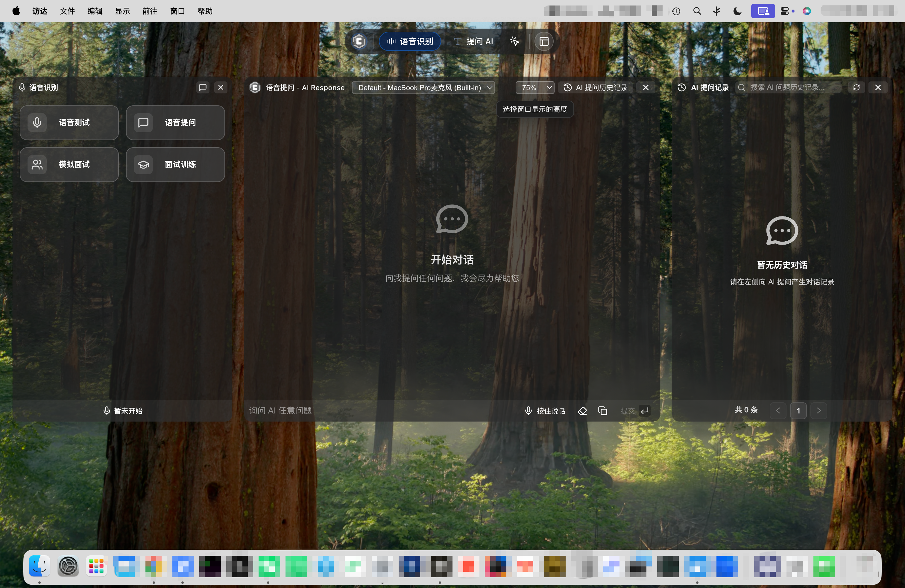The height and width of the screenshot is (588, 905).
Task: Toggle the AI 提问历史记录 panel
Action: coord(596,87)
